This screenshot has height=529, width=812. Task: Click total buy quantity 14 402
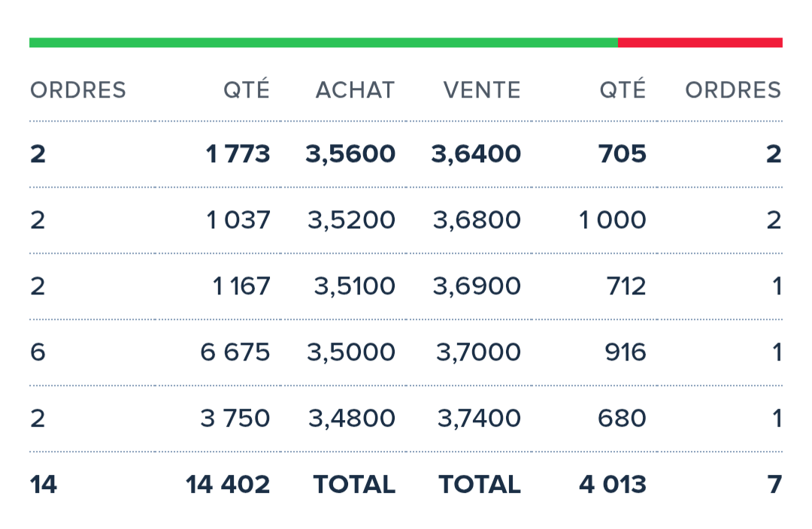click(x=228, y=485)
